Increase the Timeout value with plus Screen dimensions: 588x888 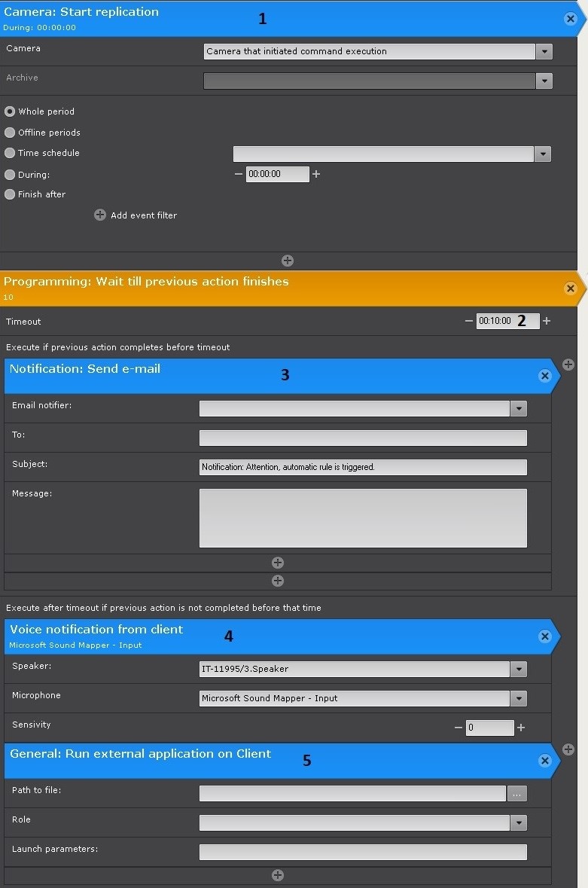point(547,321)
